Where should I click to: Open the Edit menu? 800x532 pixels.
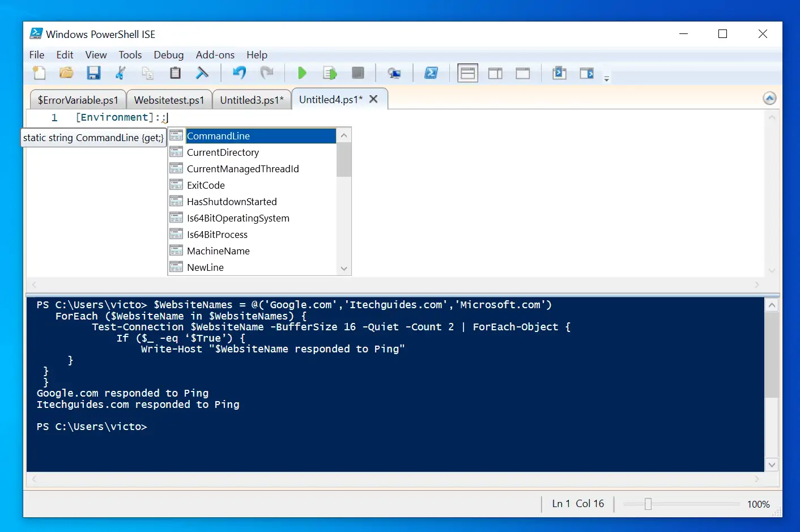65,55
